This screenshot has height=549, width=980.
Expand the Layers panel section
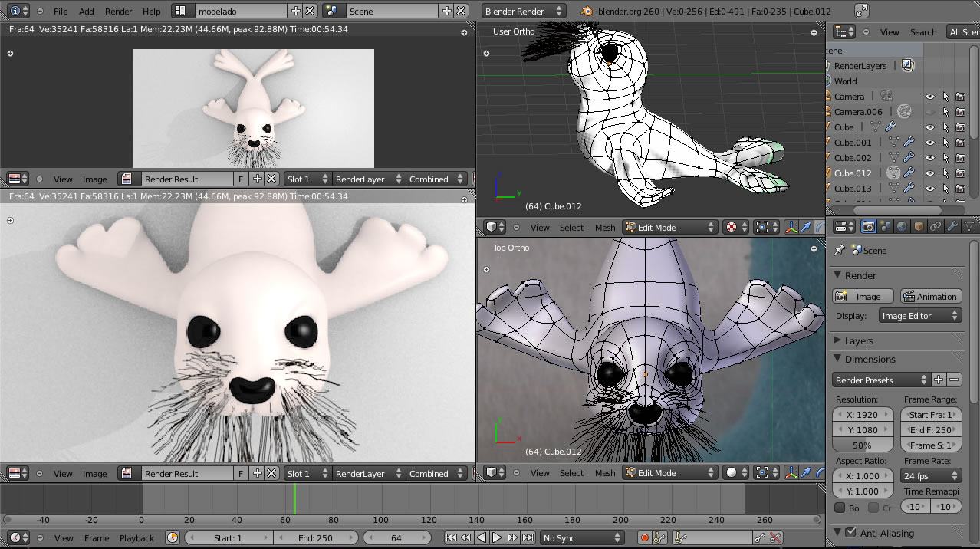click(859, 340)
